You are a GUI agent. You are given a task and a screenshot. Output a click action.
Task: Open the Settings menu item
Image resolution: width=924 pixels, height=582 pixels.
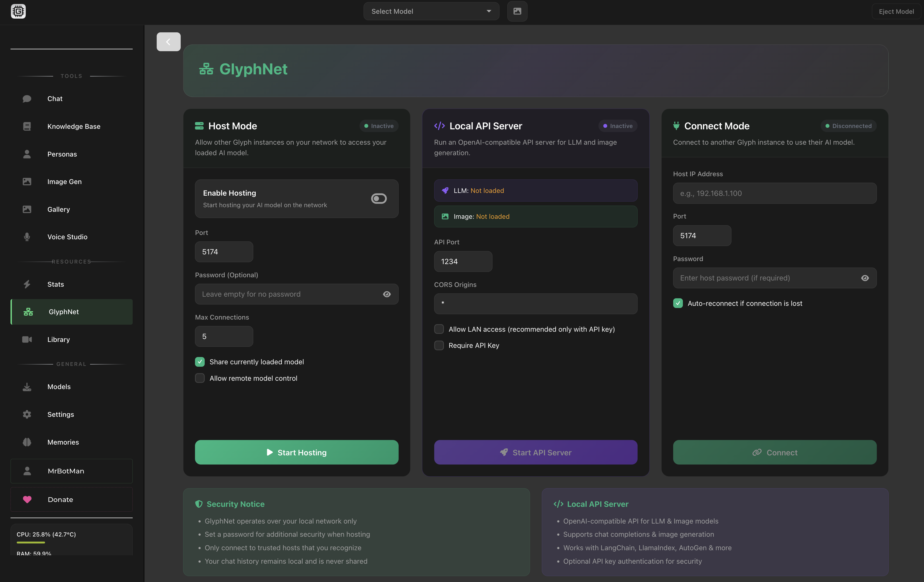61,414
